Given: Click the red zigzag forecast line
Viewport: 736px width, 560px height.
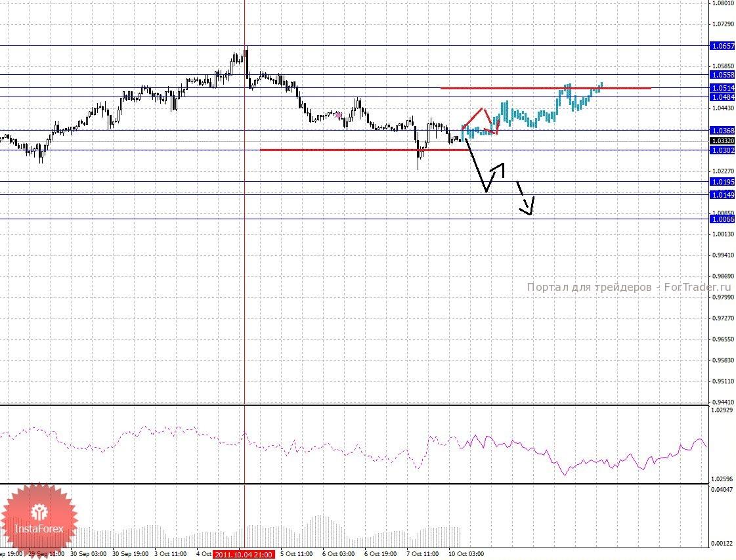Looking at the screenshot, I should pos(481,121).
